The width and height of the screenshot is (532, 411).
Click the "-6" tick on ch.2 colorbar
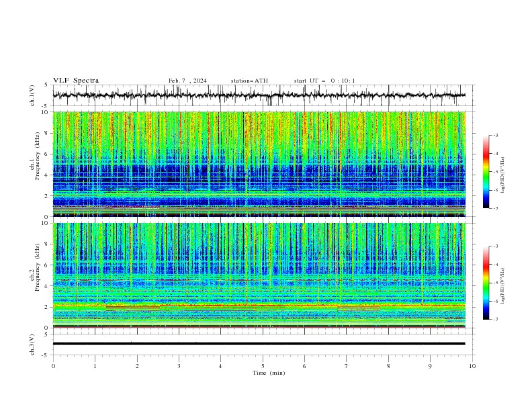click(495, 301)
